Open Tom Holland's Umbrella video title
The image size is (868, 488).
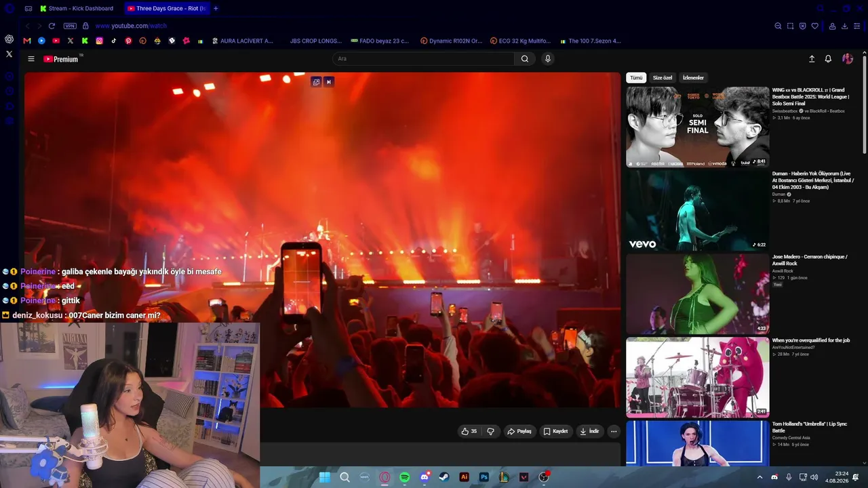[810, 427]
